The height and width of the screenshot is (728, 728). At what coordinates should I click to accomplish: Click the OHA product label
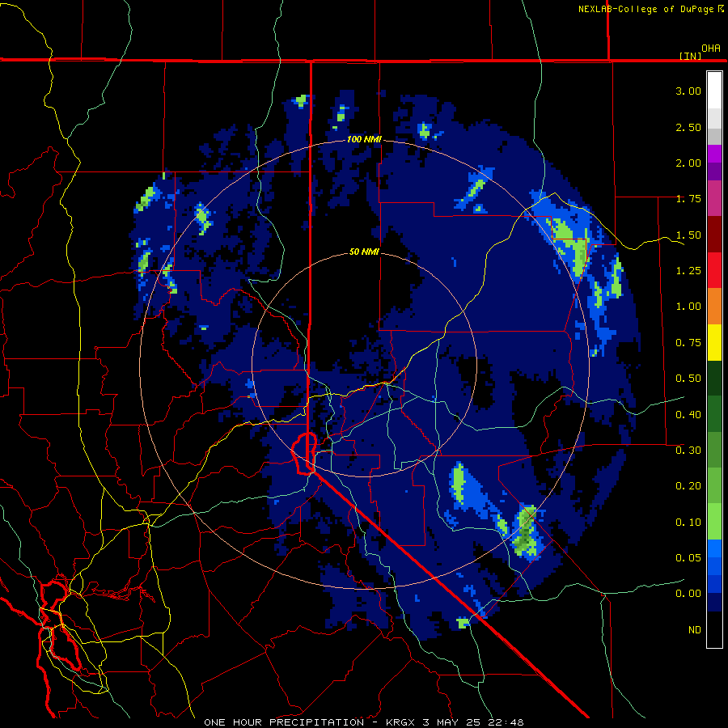point(711,49)
